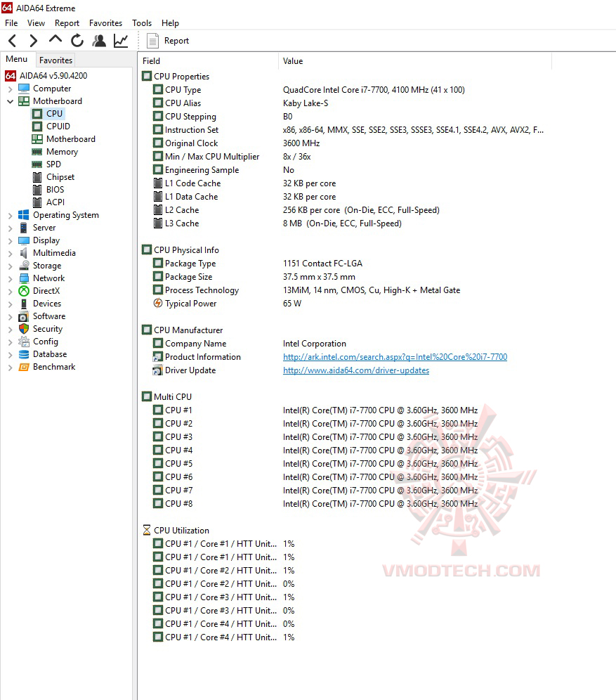The image size is (616, 700).
Task: Refresh the page with the circular arrow icon
Action: pyautogui.click(x=77, y=41)
